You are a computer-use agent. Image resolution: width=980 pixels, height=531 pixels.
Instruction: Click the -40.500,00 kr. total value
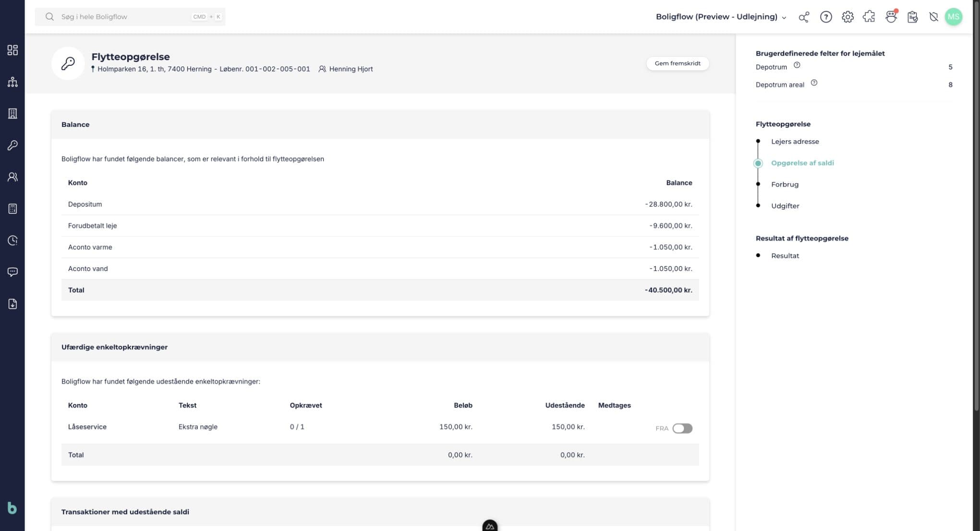tap(668, 290)
